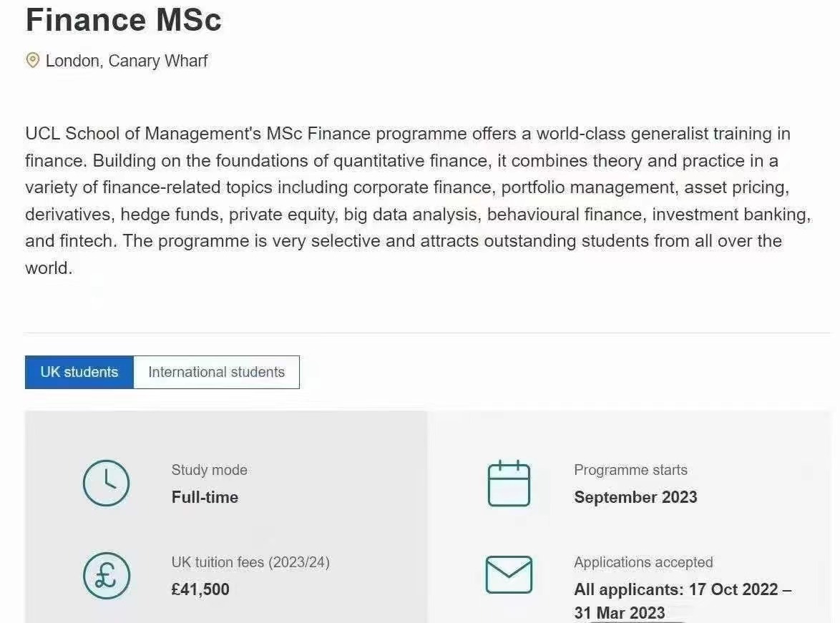Click the September 2023 start date

pos(635,497)
